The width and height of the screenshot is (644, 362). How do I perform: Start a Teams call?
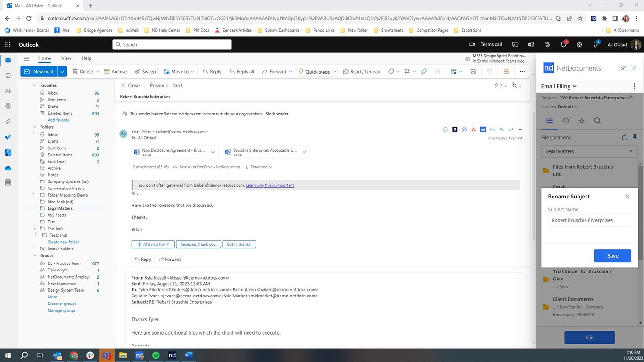tap(486, 44)
